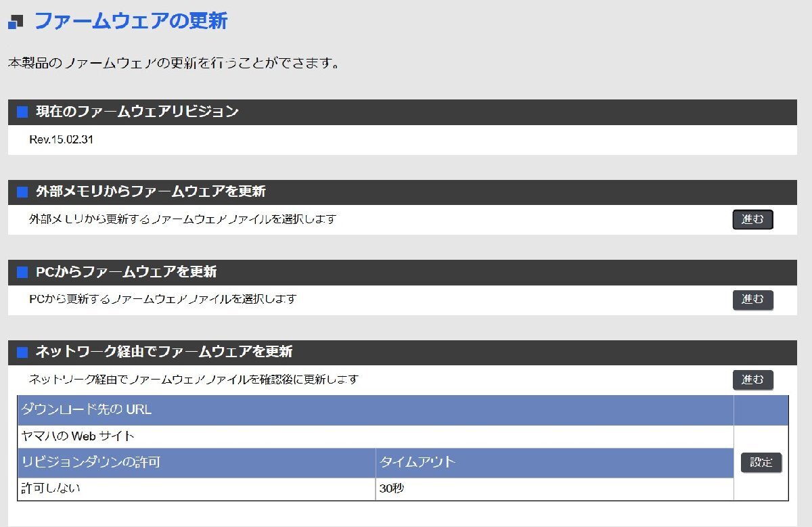Proceed with external memory firmware update 進む

click(x=752, y=220)
